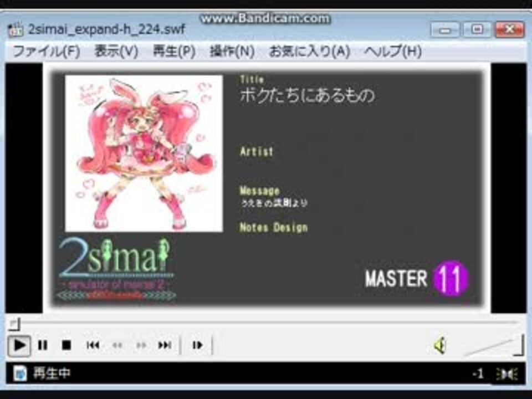This screenshot has height=399, width=532.
Task: Click the 再生中 status text
Action: [52, 373]
